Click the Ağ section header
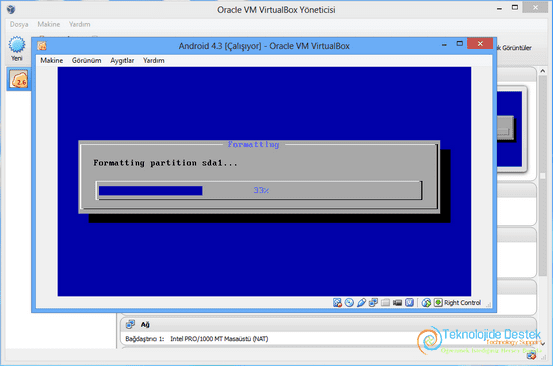 click(328, 324)
